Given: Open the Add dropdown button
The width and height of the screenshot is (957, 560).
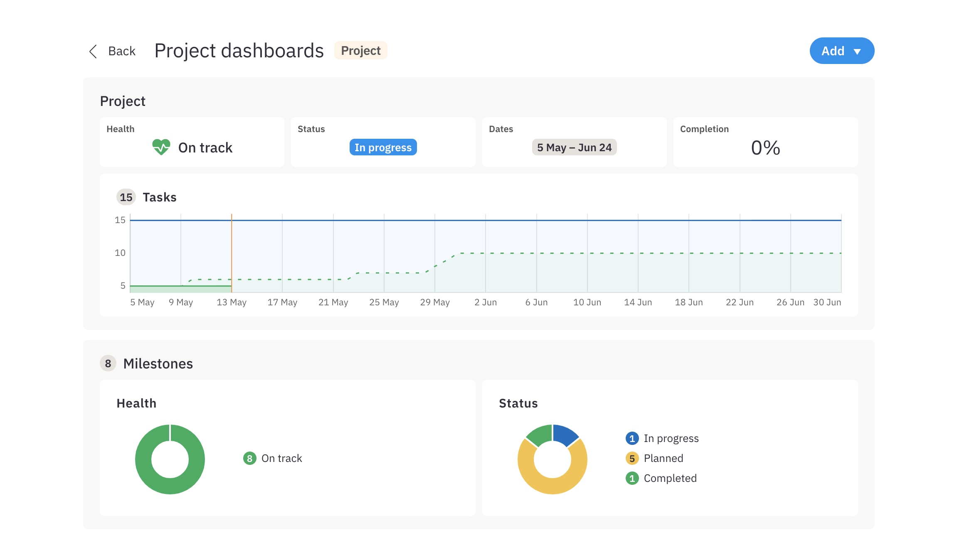Looking at the screenshot, I should click(842, 51).
